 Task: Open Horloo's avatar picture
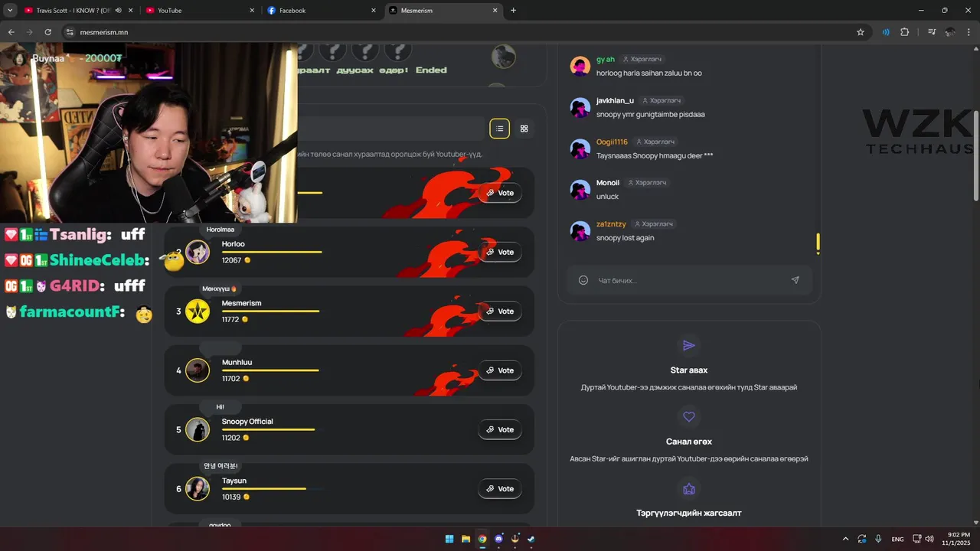pyautogui.click(x=198, y=252)
